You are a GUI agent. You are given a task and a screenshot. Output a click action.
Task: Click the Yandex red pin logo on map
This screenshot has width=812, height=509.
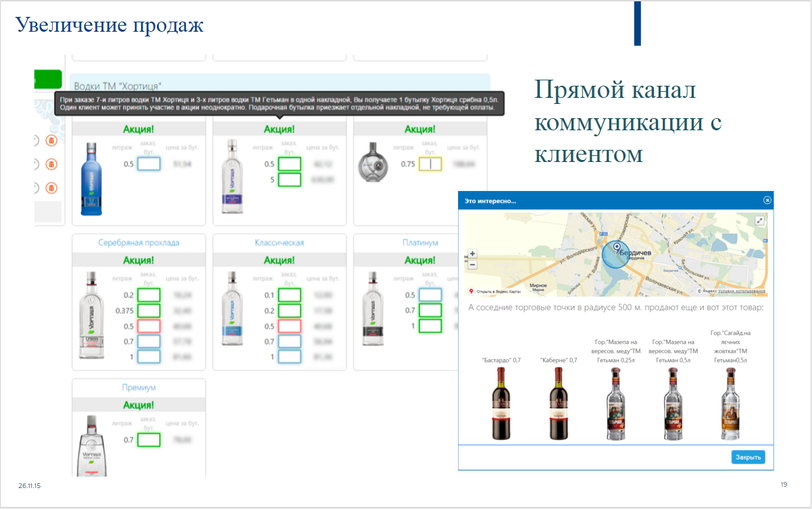coord(471,292)
